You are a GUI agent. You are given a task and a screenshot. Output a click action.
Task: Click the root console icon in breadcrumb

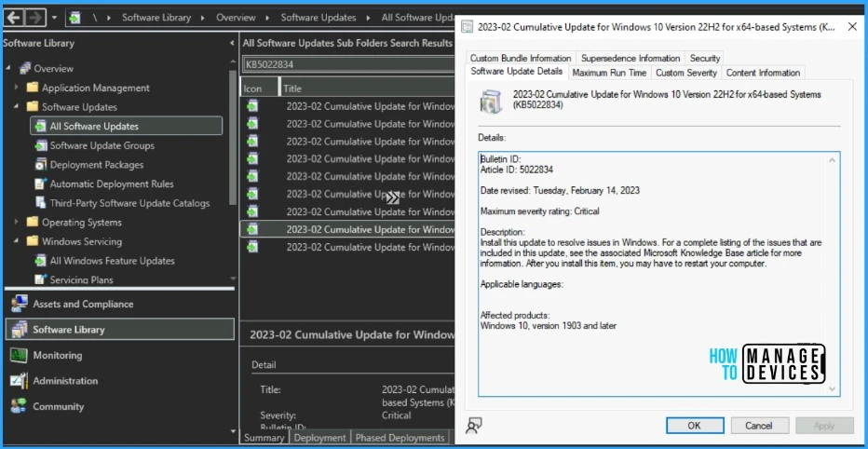tap(75, 17)
